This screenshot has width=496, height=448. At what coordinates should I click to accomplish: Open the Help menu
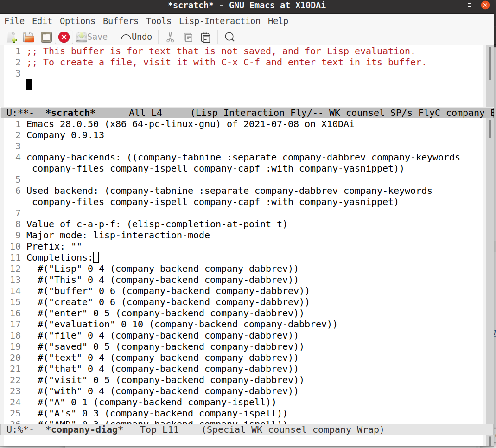point(277,21)
